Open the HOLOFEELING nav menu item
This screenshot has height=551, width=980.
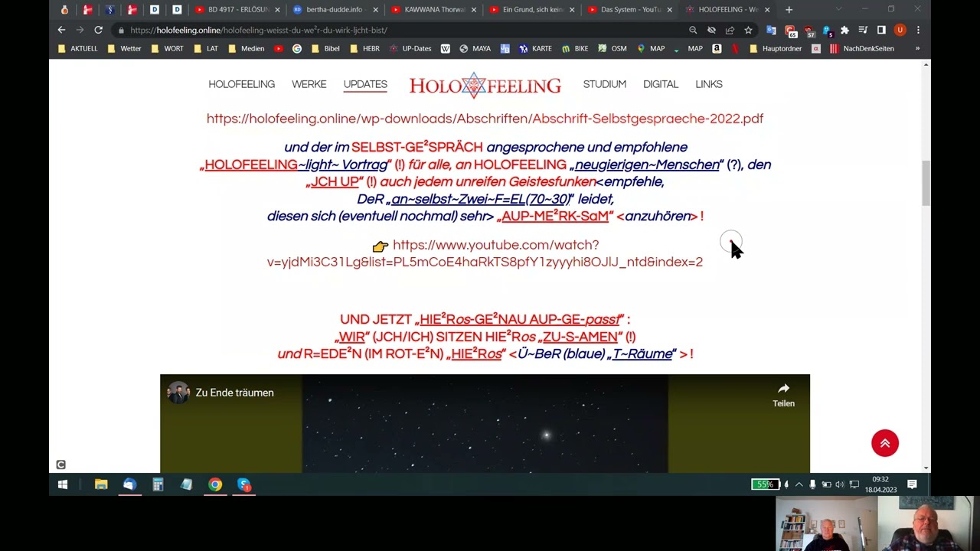[x=241, y=84]
